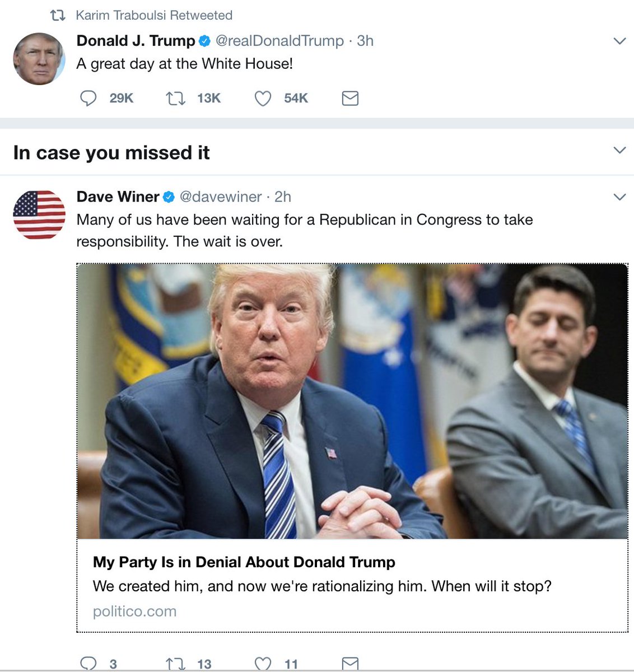The image size is (634, 672).
Task: Open Dave Winer's profile name
Action: (x=118, y=197)
